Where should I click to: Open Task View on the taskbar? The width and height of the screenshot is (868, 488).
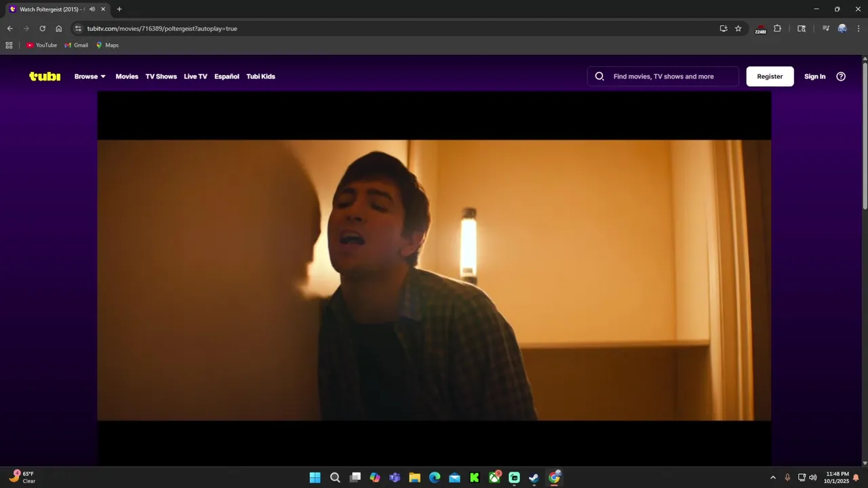pyautogui.click(x=355, y=478)
